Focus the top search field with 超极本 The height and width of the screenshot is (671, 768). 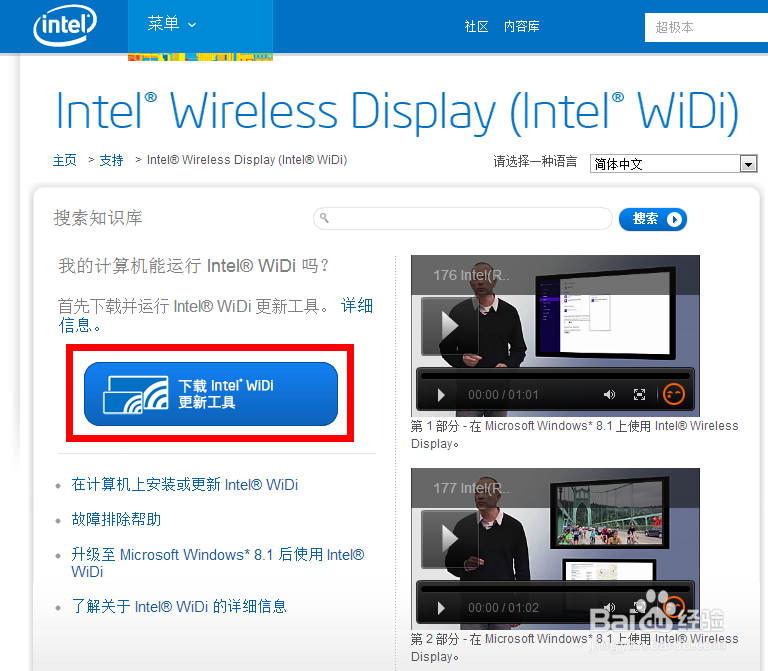click(x=706, y=27)
